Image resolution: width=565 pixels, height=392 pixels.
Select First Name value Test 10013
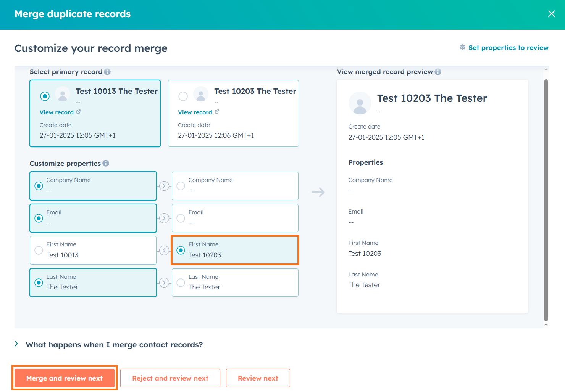tap(39, 250)
